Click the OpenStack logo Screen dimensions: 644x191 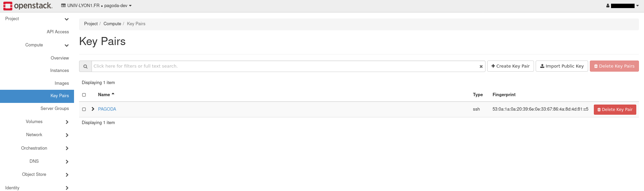(x=28, y=6)
